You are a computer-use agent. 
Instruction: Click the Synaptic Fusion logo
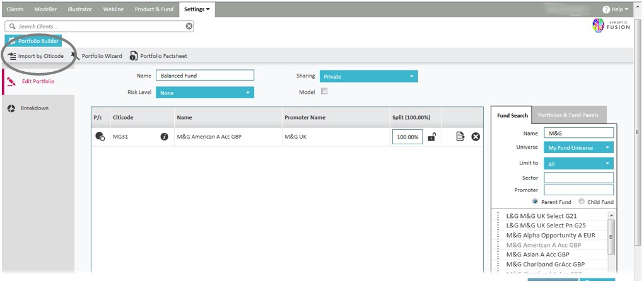pos(611,26)
